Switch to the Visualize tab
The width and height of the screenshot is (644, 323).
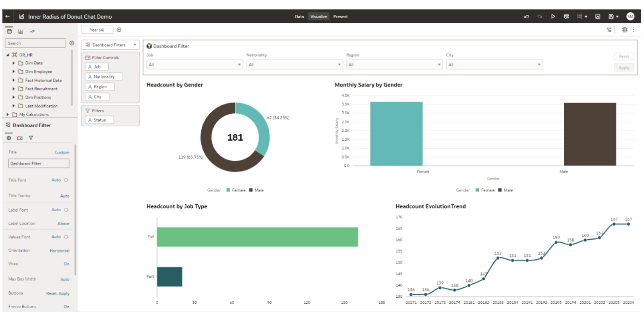tap(319, 16)
